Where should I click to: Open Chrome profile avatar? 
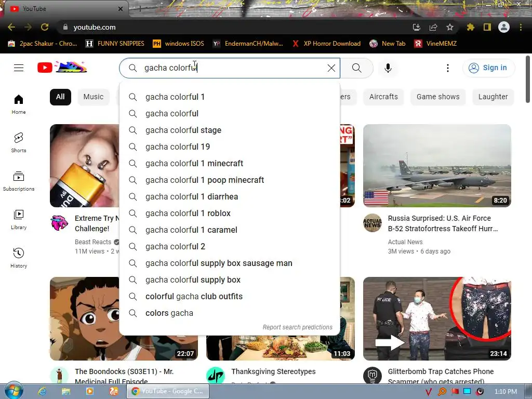coord(504,27)
